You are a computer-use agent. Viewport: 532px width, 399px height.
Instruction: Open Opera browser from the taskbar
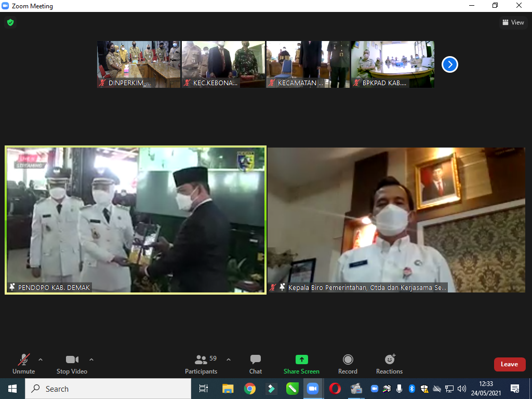click(335, 389)
